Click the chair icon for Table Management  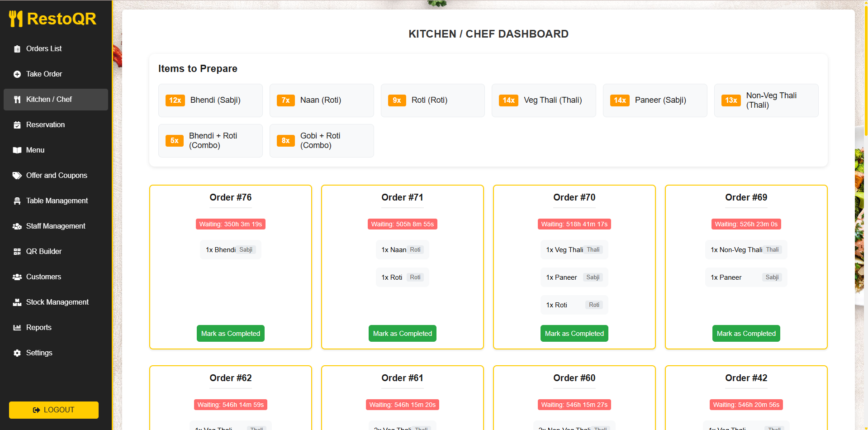(x=17, y=201)
